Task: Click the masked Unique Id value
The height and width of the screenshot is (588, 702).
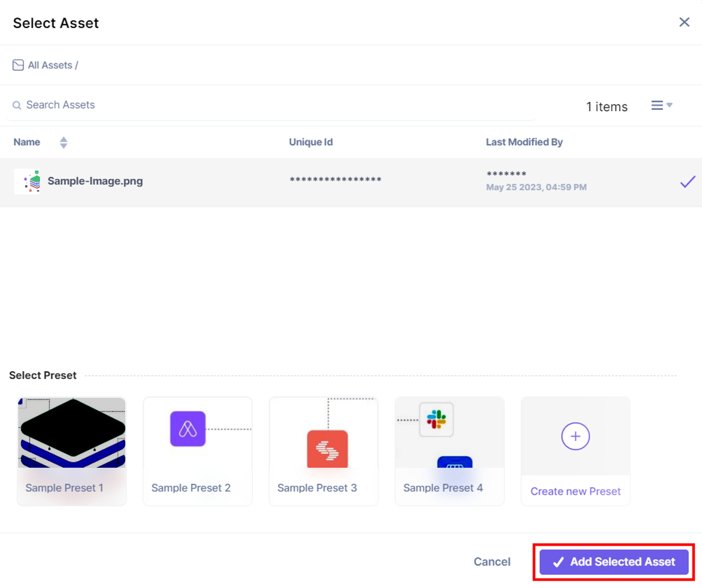Action: (335, 180)
